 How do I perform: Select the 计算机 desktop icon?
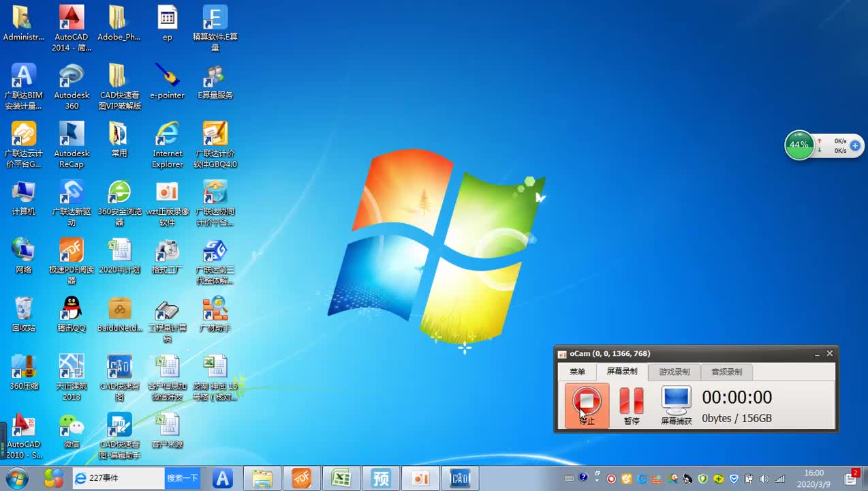(x=23, y=197)
